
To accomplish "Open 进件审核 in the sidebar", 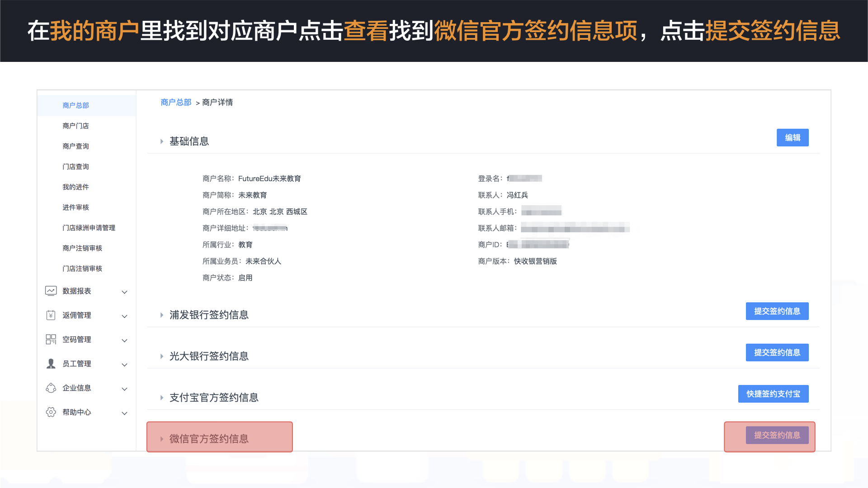I will tap(76, 207).
